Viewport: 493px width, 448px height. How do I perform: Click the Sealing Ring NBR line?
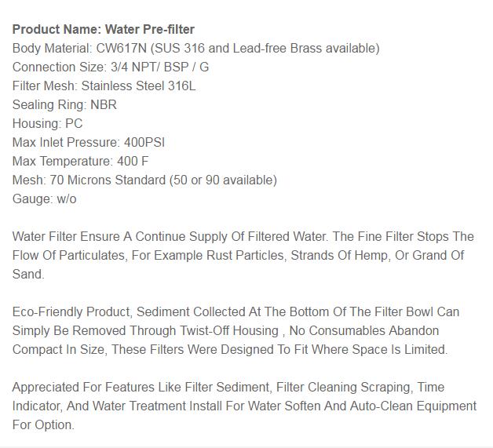tap(64, 104)
